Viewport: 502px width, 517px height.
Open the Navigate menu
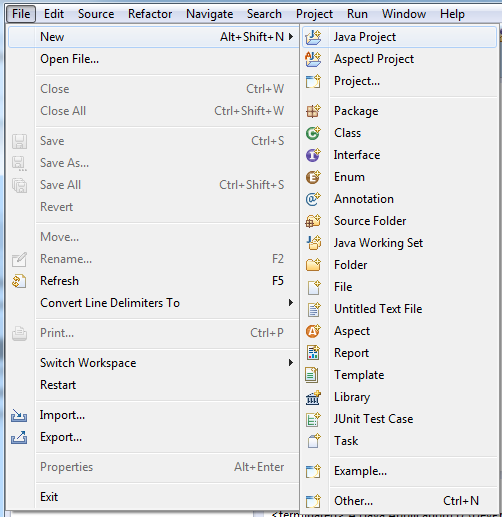click(210, 14)
